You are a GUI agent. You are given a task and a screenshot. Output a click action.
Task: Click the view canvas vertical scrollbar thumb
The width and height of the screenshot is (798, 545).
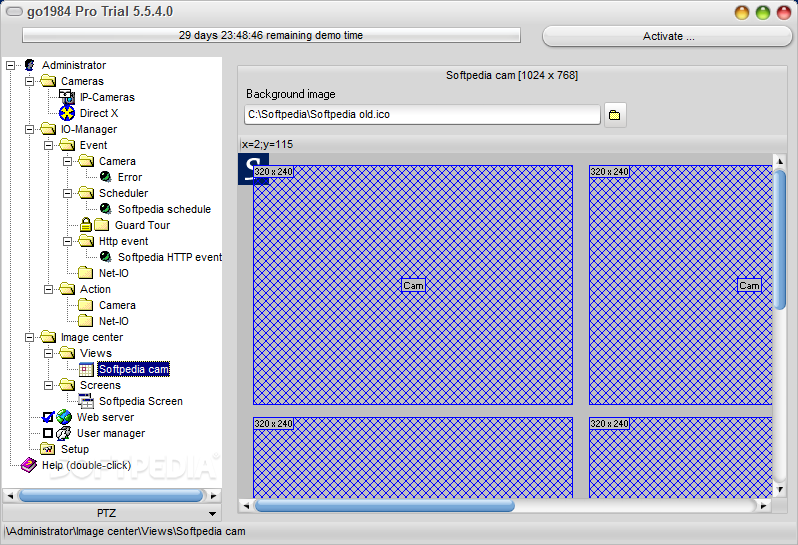pos(780,239)
